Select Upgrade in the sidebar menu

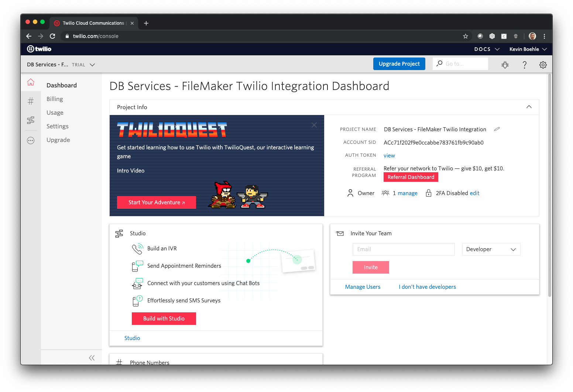click(58, 140)
